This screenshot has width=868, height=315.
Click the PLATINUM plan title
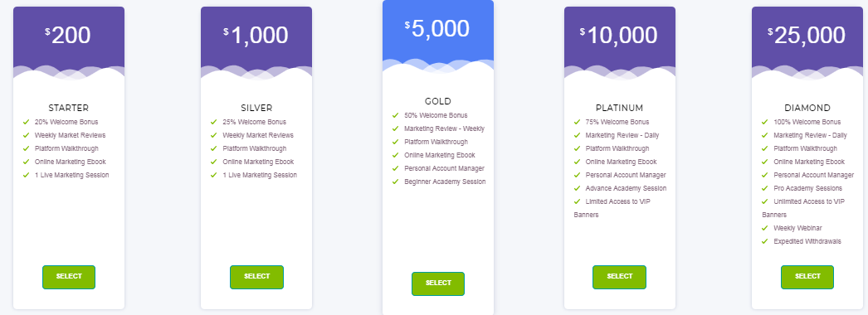(x=619, y=108)
